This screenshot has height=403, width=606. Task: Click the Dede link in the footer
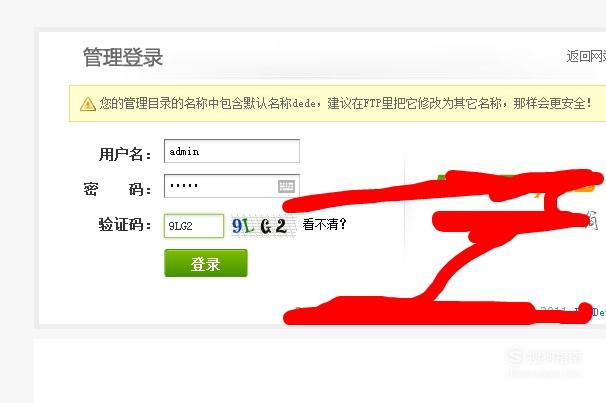599,312
